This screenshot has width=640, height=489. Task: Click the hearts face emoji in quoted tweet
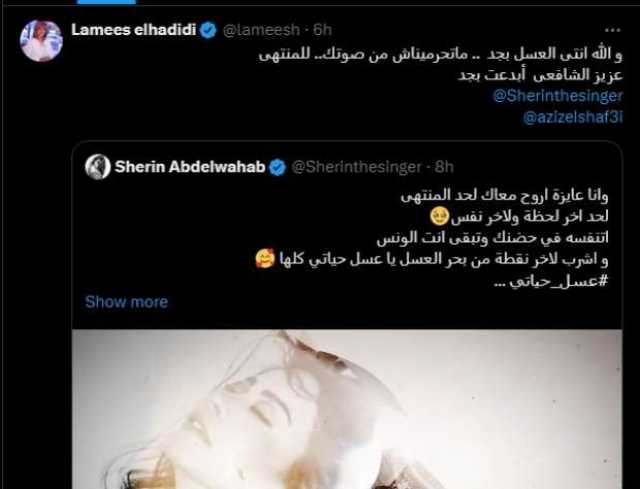(x=265, y=259)
